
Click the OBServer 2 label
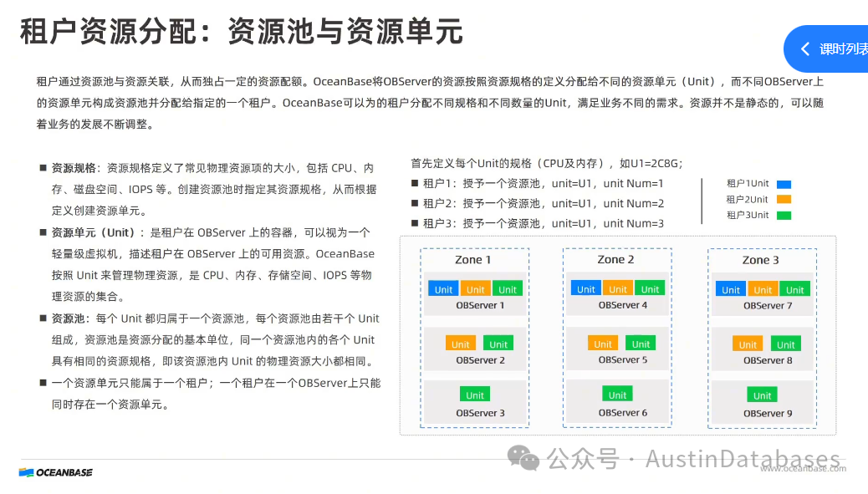[480, 360]
